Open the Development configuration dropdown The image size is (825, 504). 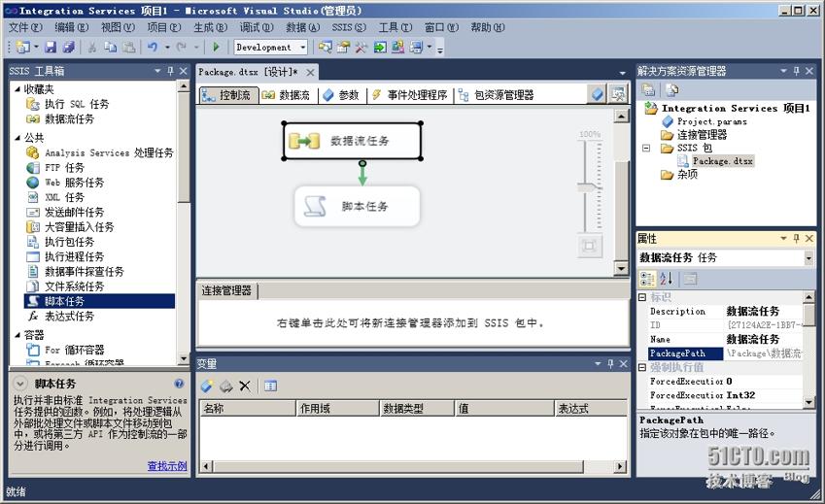pyautogui.click(x=302, y=48)
